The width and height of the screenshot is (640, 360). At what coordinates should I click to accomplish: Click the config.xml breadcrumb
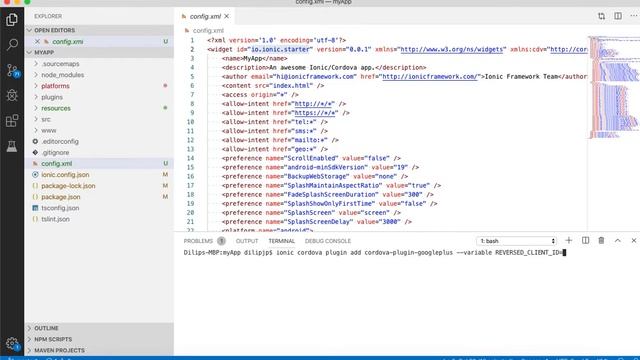tap(208, 31)
